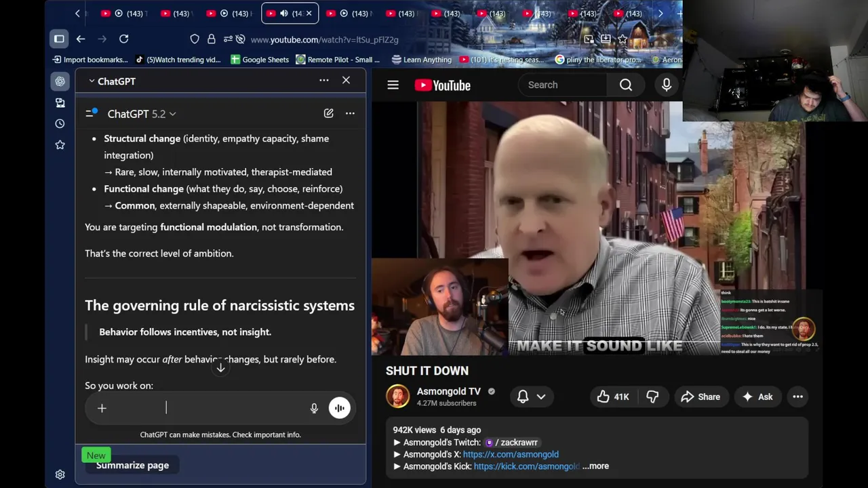
Task: Click the plus attach button in ChatGPT
Action: tap(102, 408)
